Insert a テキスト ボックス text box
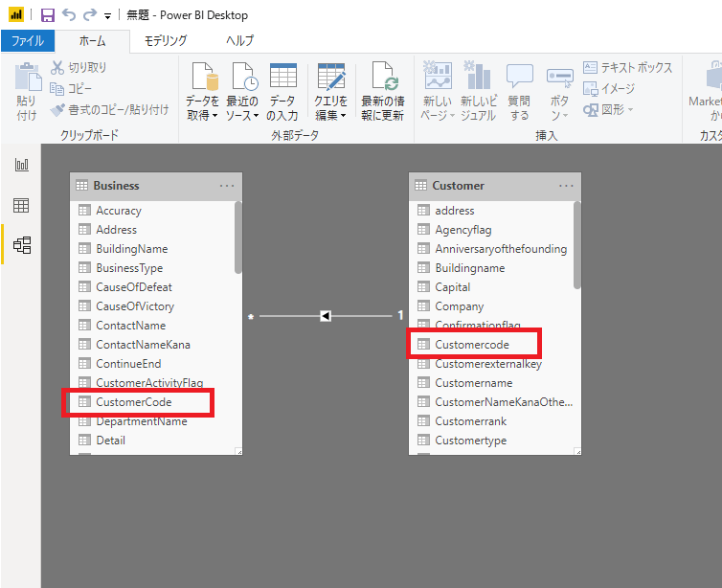This screenshot has width=722, height=588. click(x=627, y=68)
